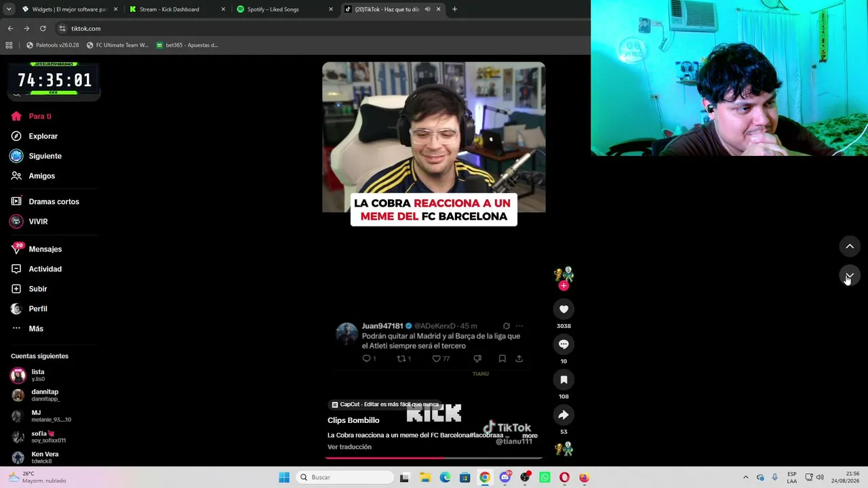View site information icon in address bar

pos(62,28)
